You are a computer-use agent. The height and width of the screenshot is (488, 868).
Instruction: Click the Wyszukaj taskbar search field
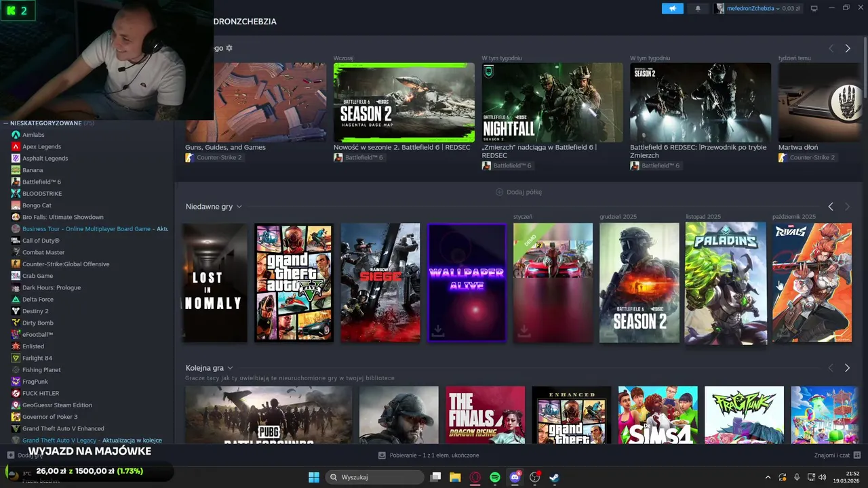[375, 477]
